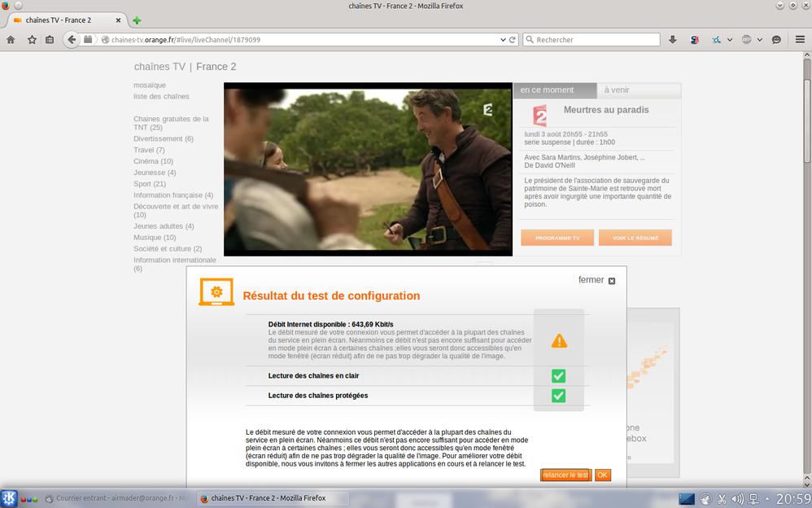Image resolution: width=812 pixels, height=508 pixels.
Task: Close the chaînes TV - France 2 tab
Action: click(x=118, y=20)
